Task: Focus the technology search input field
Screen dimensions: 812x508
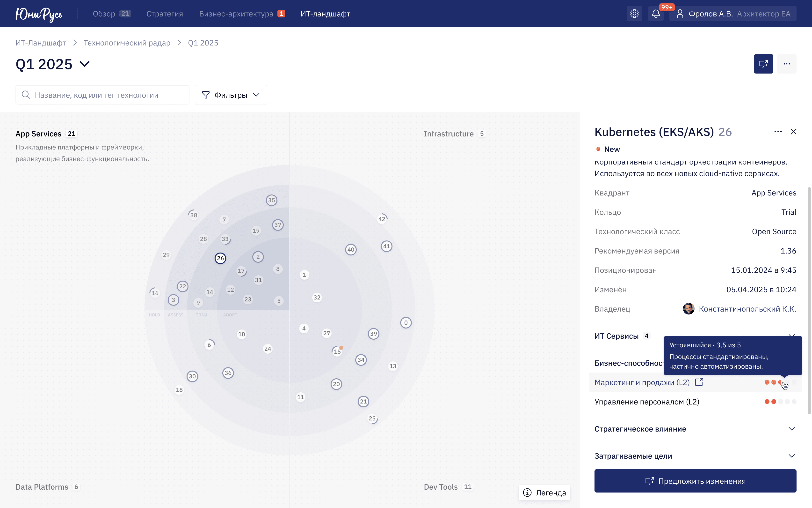Action: [102, 95]
